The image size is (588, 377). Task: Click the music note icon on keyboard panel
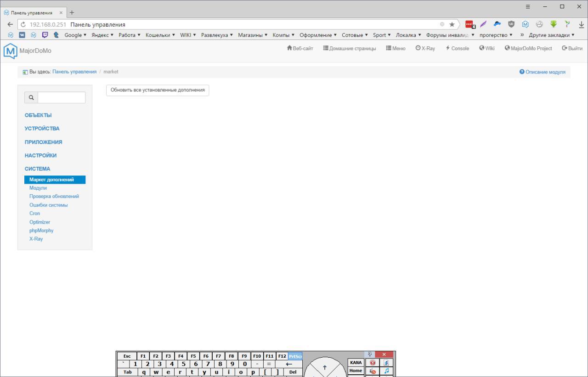click(386, 371)
